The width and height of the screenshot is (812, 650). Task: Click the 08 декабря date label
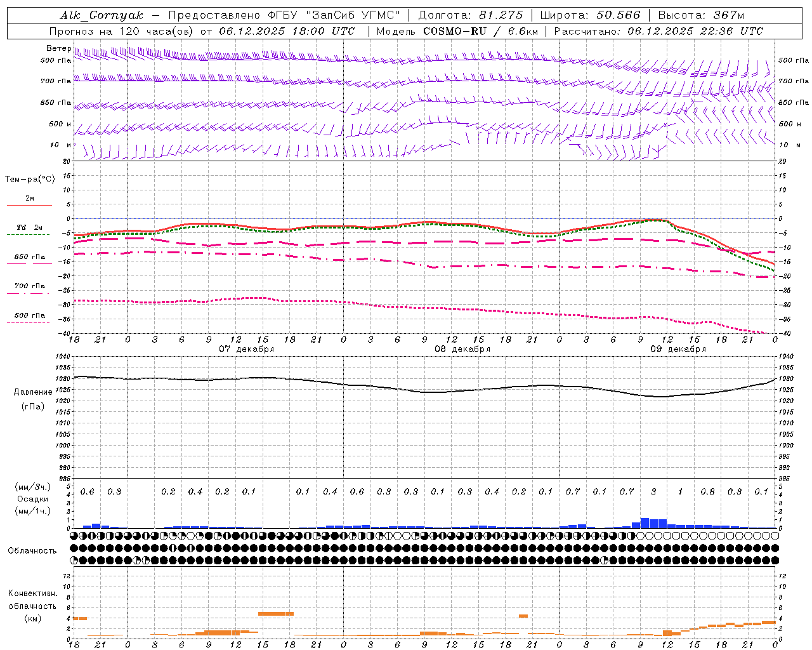[462, 349]
